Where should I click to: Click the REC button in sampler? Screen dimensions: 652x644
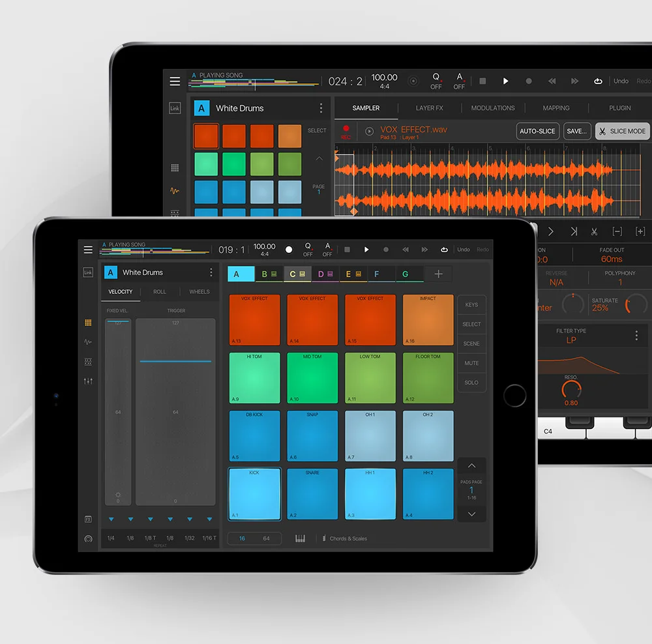click(346, 132)
